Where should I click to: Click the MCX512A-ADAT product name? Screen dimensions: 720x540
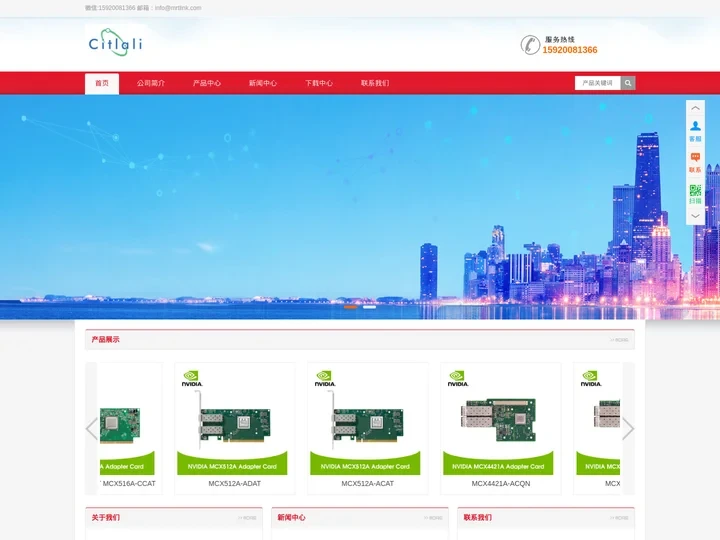[x=235, y=484]
